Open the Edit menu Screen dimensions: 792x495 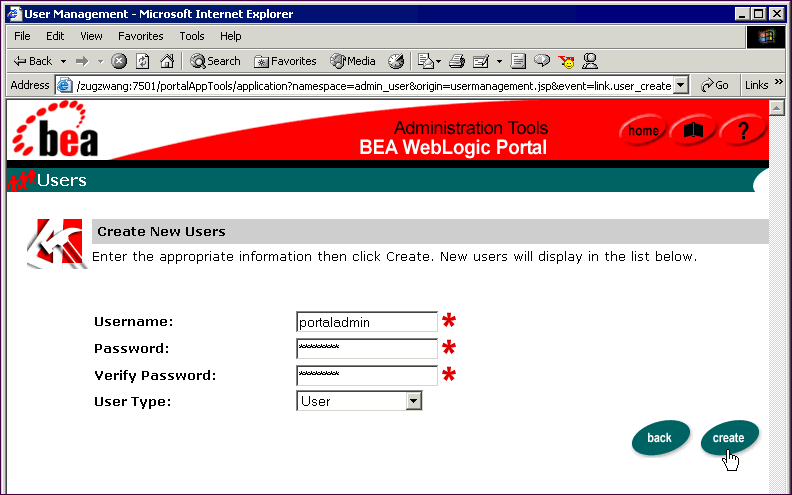(x=55, y=36)
